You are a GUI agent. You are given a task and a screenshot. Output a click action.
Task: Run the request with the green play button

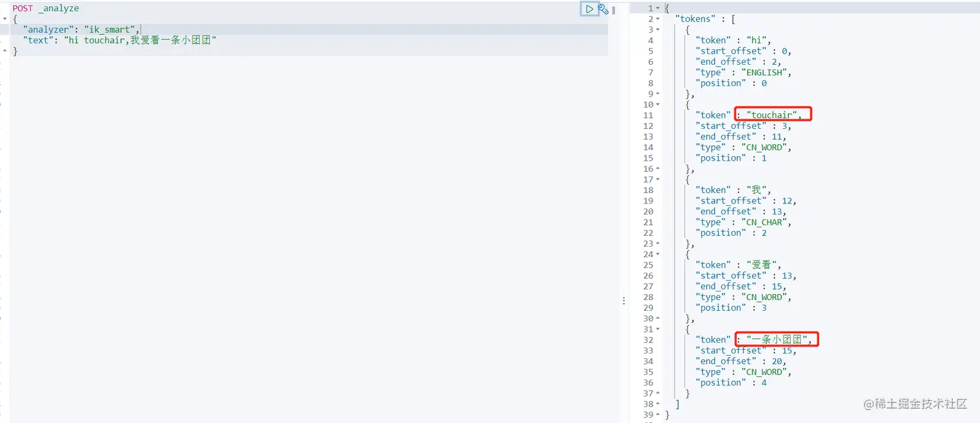pos(589,9)
